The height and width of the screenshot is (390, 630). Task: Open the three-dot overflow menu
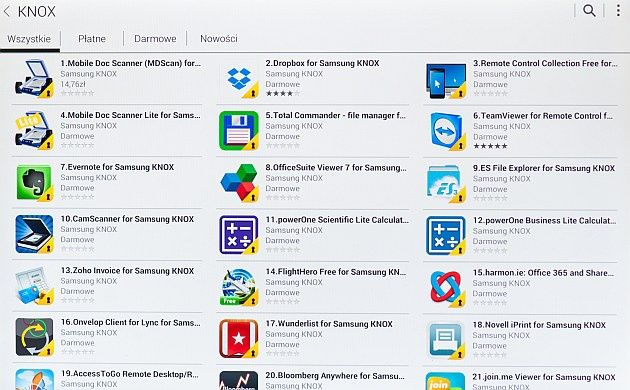[x=618, y=11]
